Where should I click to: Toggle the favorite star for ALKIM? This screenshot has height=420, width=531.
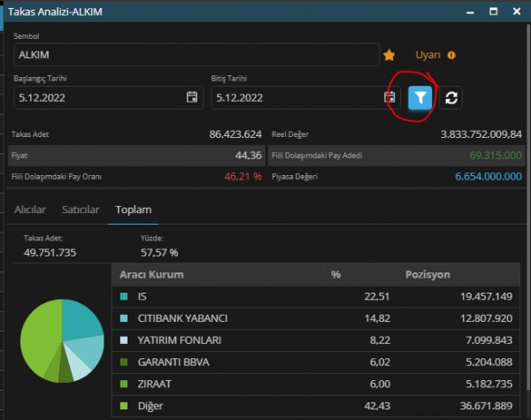(x=389, y=55)
